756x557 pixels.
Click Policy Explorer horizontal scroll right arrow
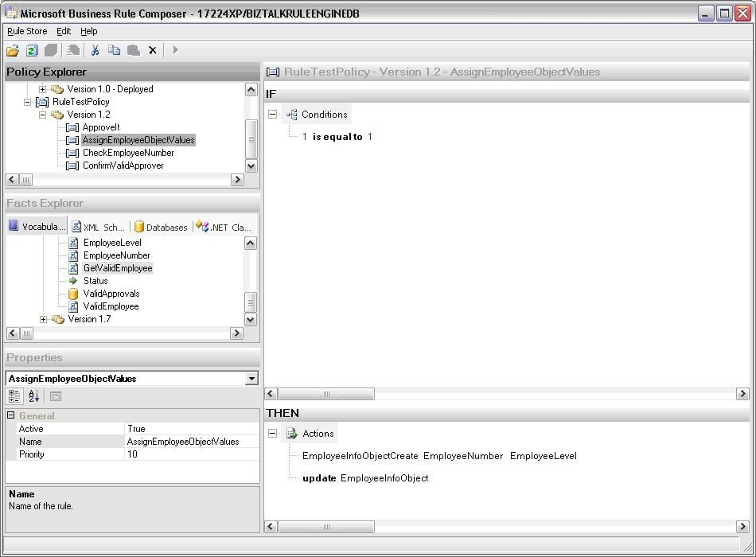coord(236,180)
